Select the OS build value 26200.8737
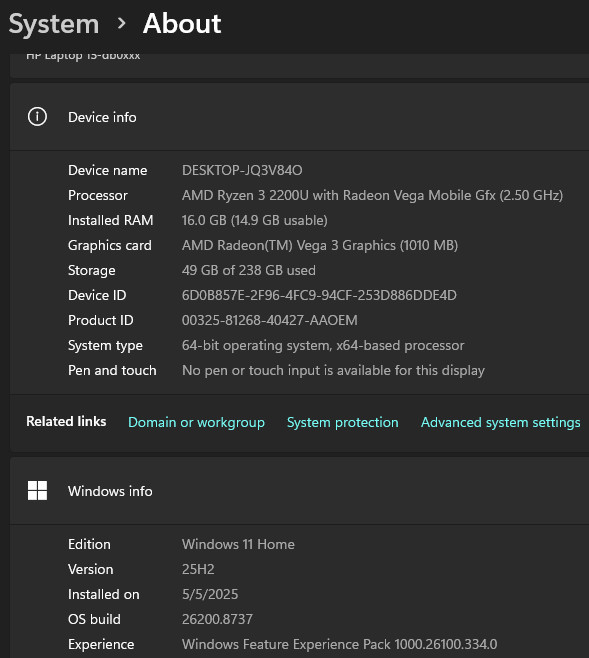589x658 pixels. pos(217,619)
